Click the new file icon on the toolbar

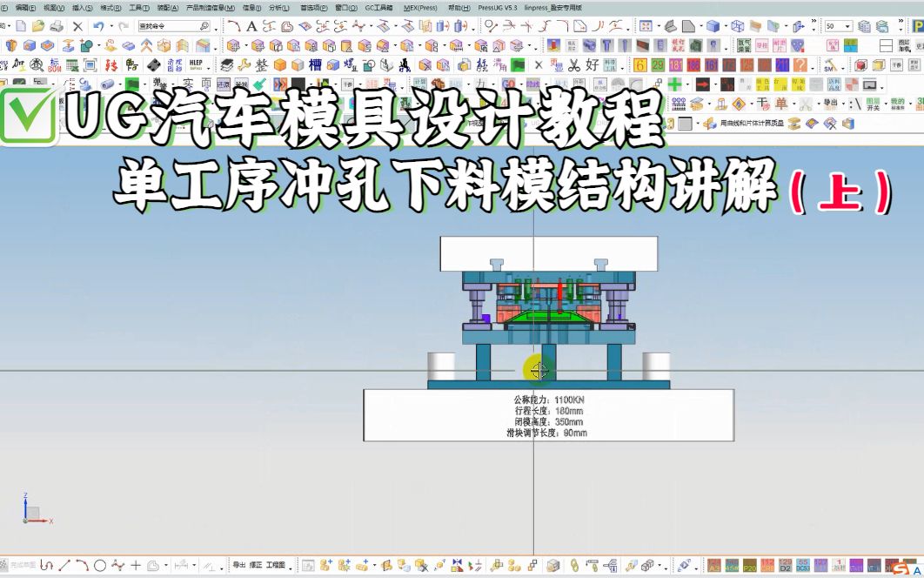(17, 24)
